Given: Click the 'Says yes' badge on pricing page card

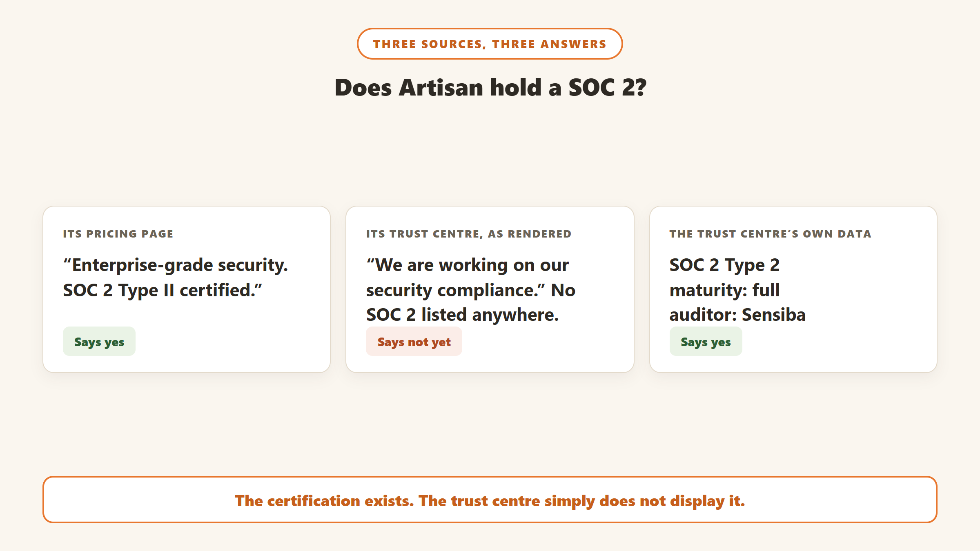Looking at the screenshot, I should (99, 341).
